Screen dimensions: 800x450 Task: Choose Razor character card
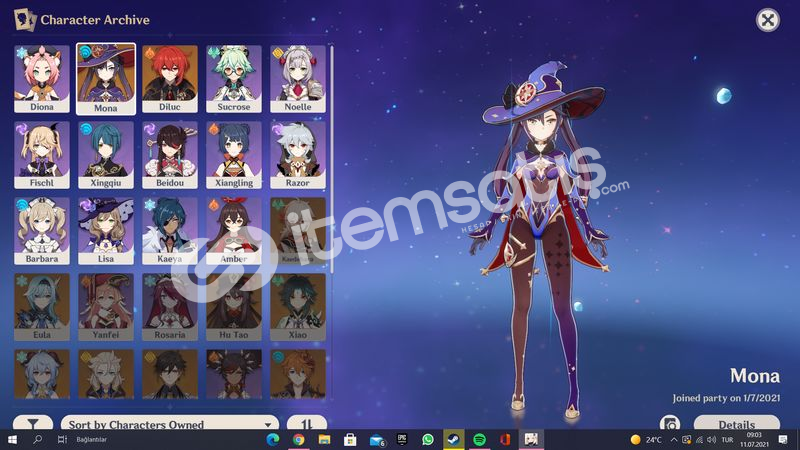click(298, 155)
